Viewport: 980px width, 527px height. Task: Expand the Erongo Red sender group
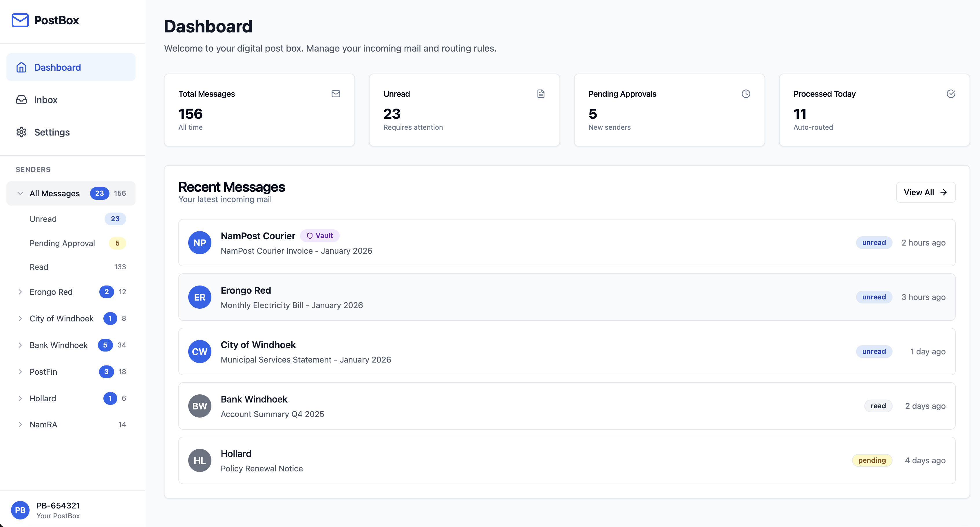20,292
